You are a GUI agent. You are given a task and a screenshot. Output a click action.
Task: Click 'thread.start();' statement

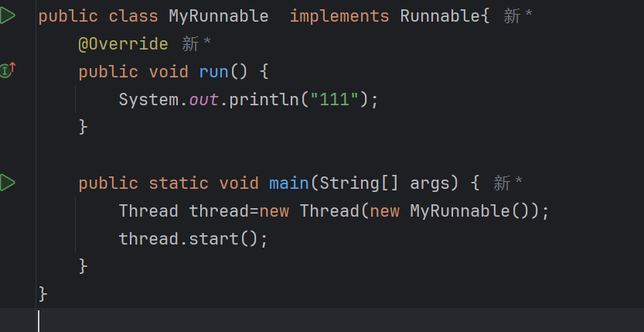pyautogui.click(x=193, y=238)
